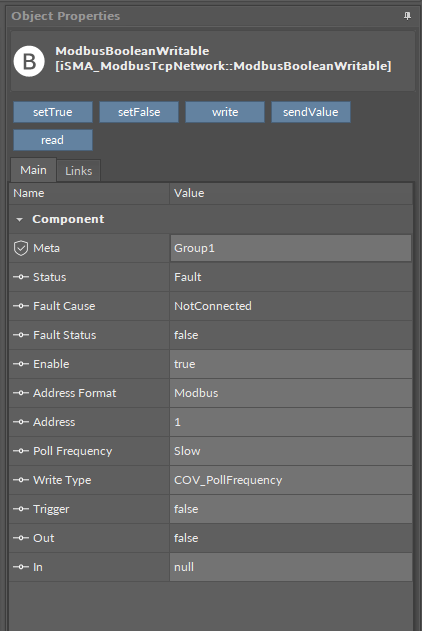Open the Write Type dropdown COV_PollFrequency
Screen dimensions: 422x631
[291, 480]
